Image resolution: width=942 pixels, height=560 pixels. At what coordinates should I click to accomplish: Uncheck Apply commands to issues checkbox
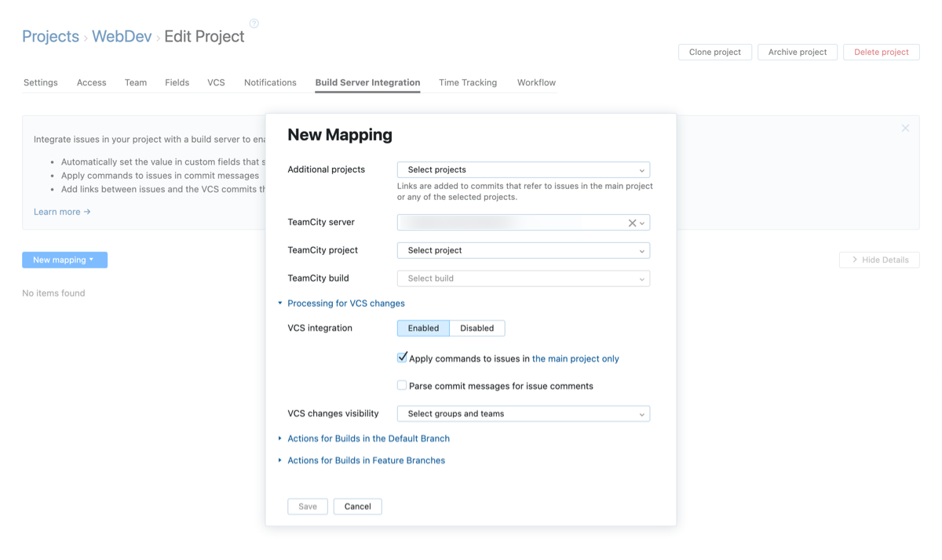pyautogui.click(x=402, y=358)
